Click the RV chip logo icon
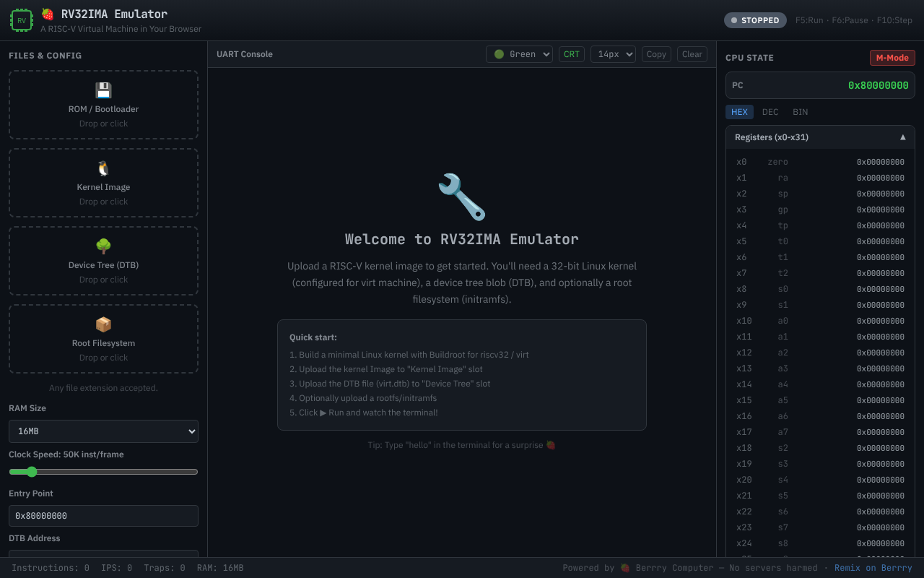This screenshot has width=924, height=578. coord(22,20)
